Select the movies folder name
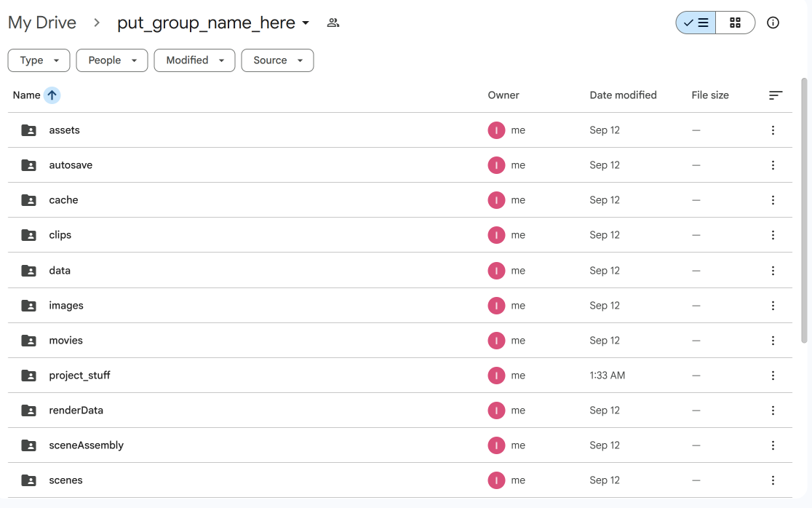 (65, 341)
